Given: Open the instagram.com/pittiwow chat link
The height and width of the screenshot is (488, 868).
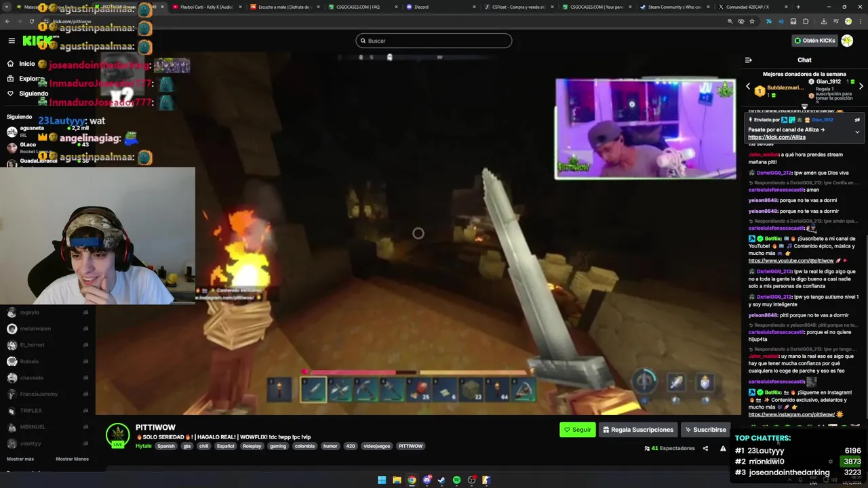Looking at the screenshot, I should tap(791, 414).
